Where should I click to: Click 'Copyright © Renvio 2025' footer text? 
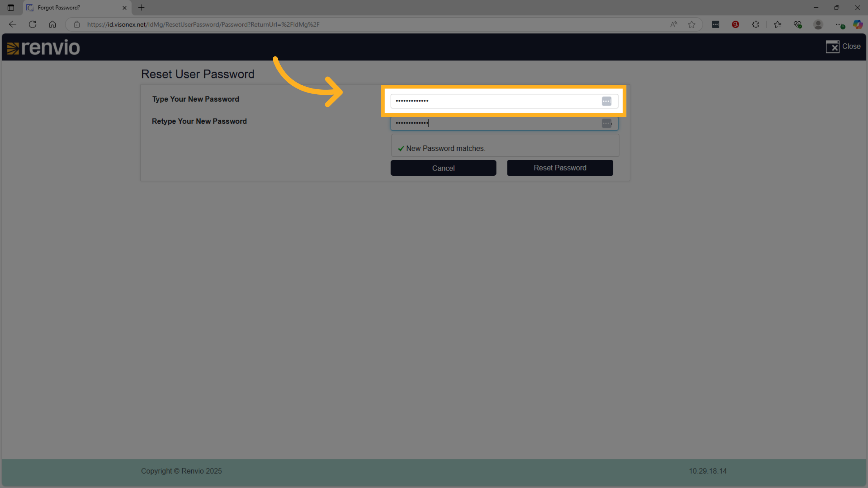tap(181, 471)
